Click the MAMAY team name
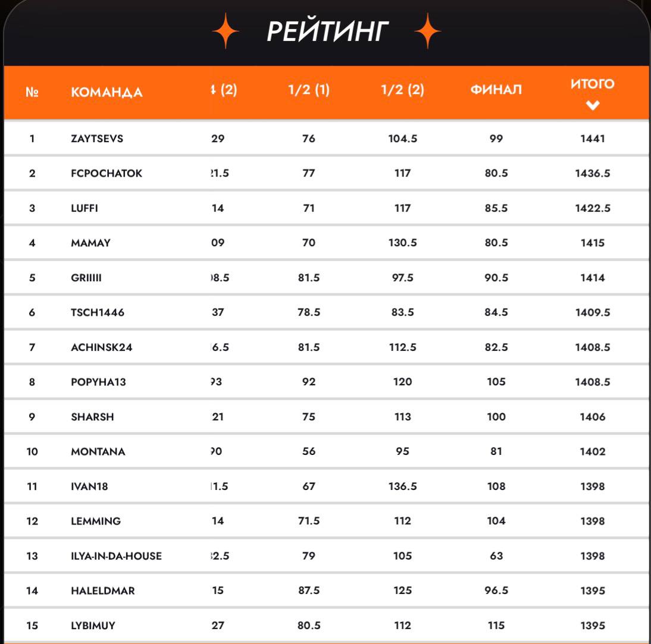Viewport: 651px width, 644px height. [x=90, y=243]
